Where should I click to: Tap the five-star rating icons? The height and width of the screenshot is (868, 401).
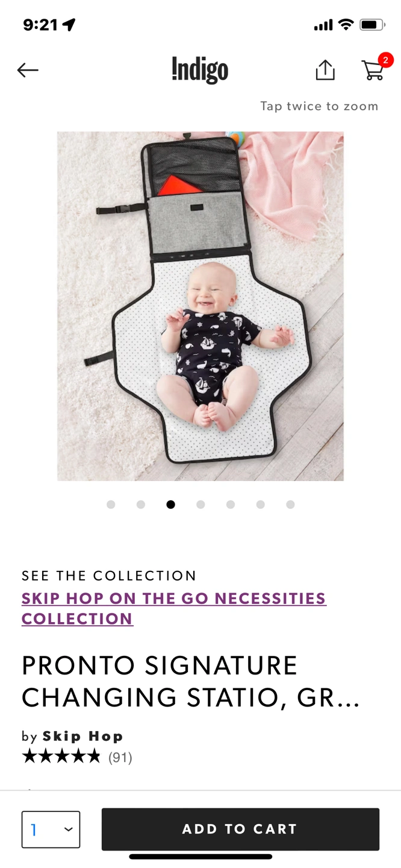(61, 756)
